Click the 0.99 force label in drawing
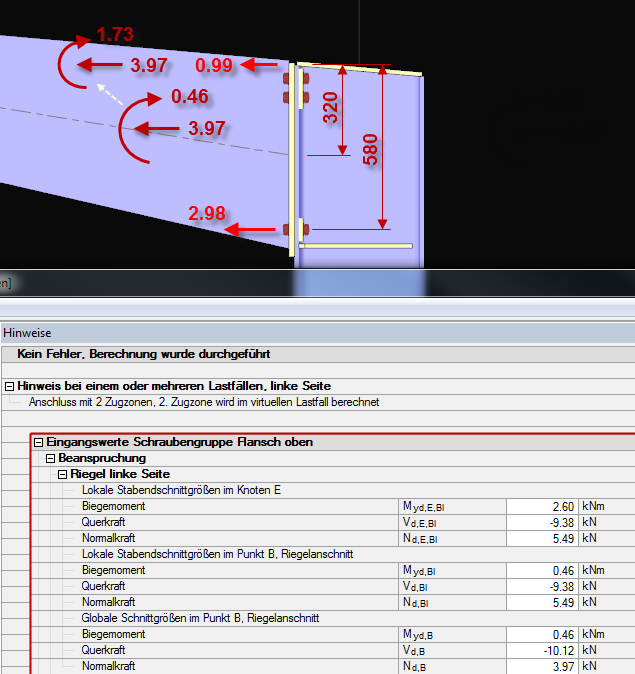 (214, 65)
